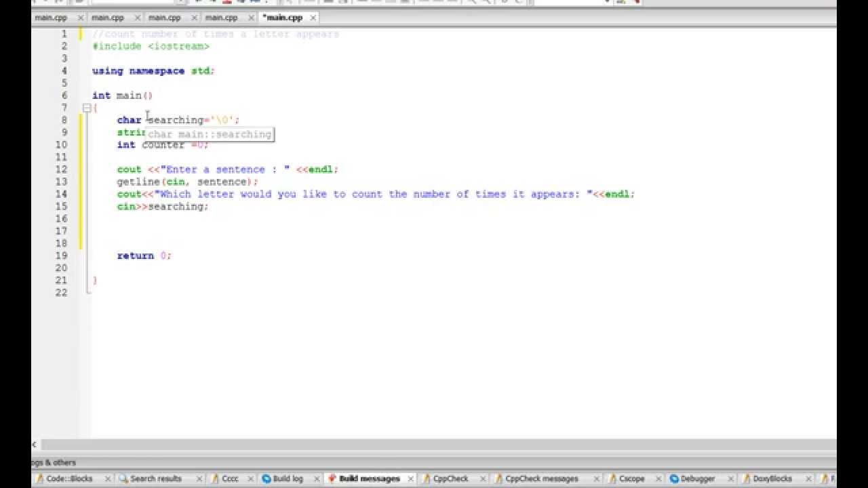The image size is (868, 488).
Task: Click the Build log gear icon
Action: click(x=267, y=479)
